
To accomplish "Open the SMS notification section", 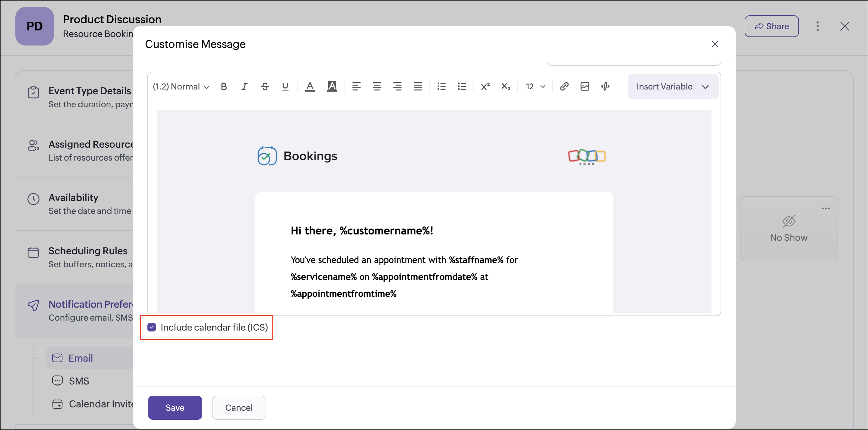I will click(x=79, y=381).
